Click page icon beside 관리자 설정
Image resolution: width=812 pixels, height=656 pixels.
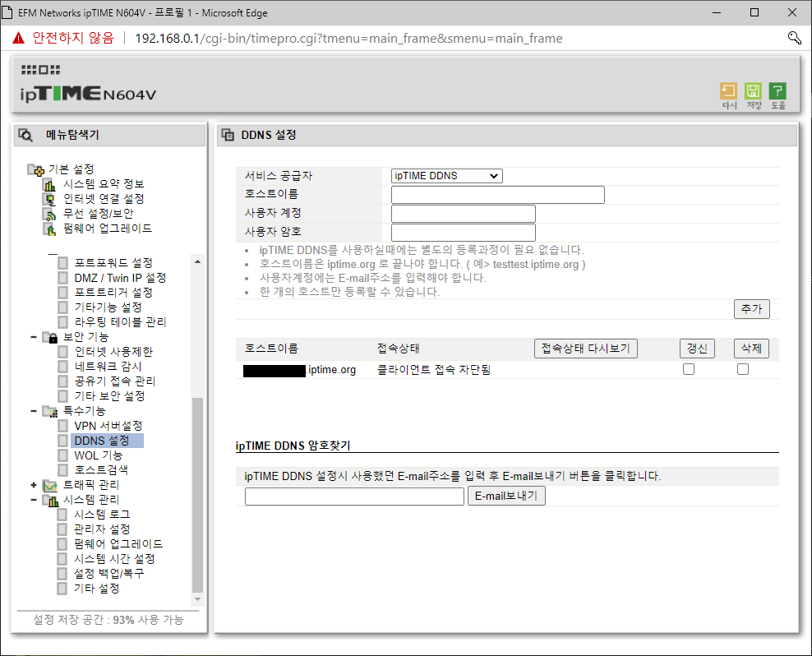62,529
